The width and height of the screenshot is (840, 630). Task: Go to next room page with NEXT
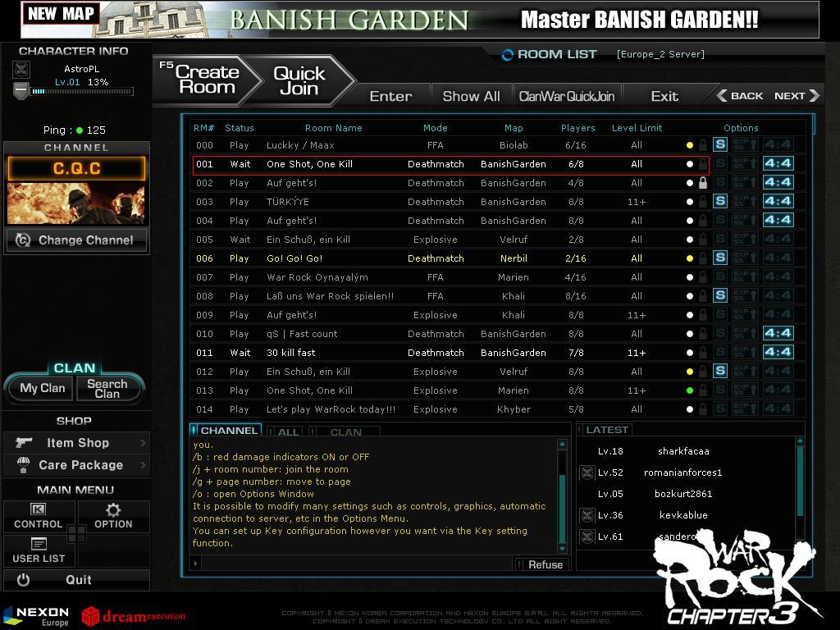797,96
